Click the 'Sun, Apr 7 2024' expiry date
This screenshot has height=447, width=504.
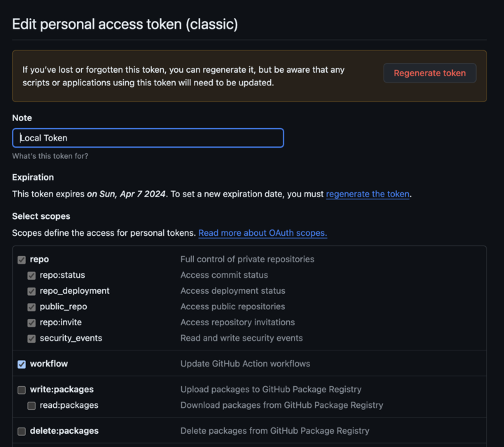tap(132, 194)
